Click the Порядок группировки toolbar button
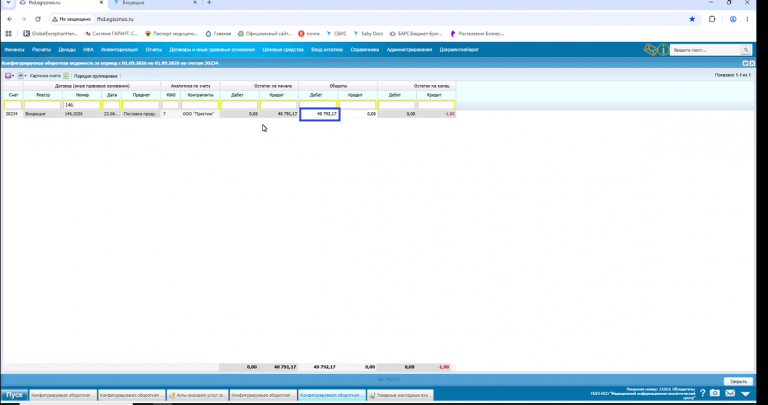 96,76
